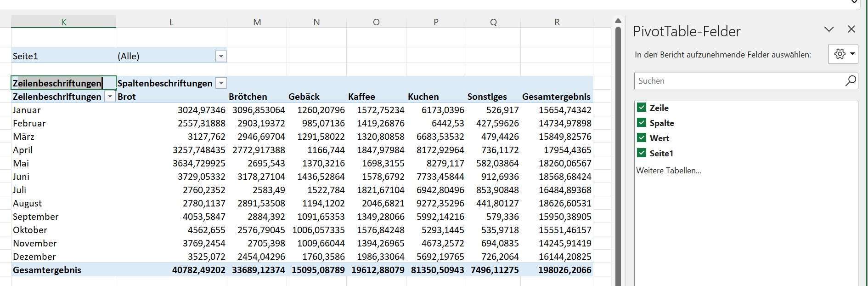Select the grand total cell 198026,2066
This screenshot has height=286, width=868.
coord(557,270)
